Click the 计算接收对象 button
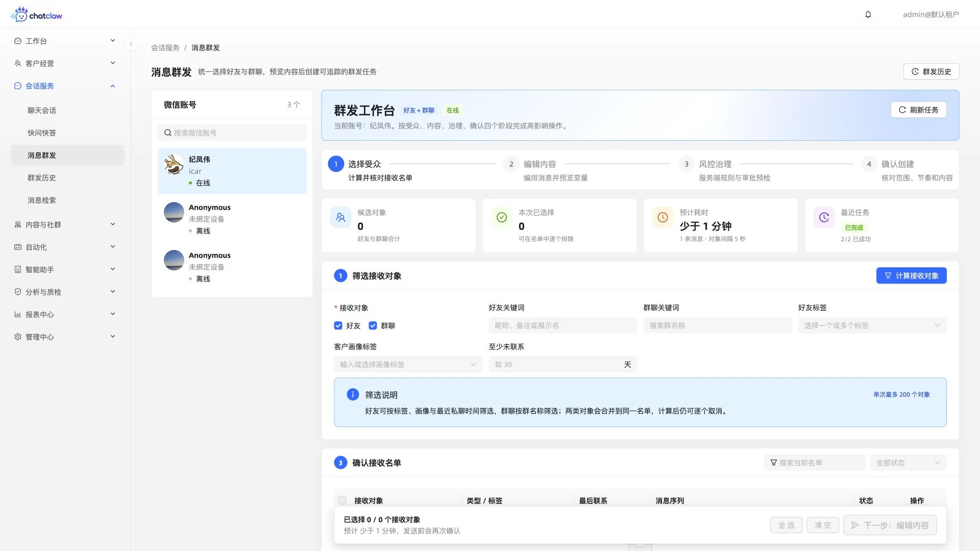This screenshot has height=551, width=980. click(911, 275)
